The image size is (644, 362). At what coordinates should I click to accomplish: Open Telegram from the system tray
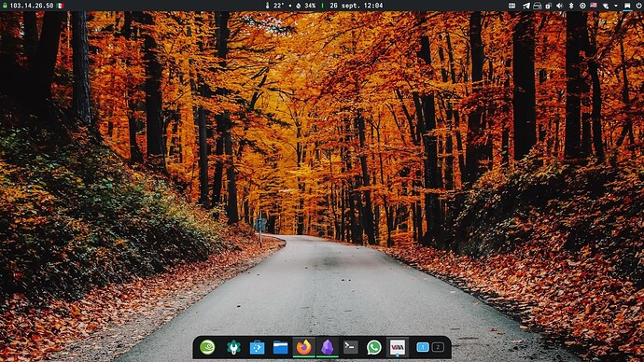(x=526, y=6)
